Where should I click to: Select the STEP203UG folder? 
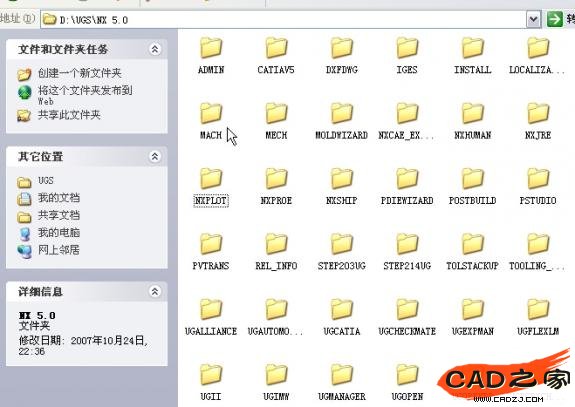(x=342, y=252)
